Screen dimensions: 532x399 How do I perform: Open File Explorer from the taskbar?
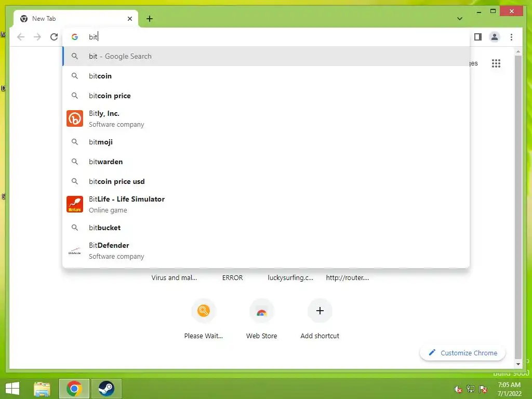click(x=42, y=389)
